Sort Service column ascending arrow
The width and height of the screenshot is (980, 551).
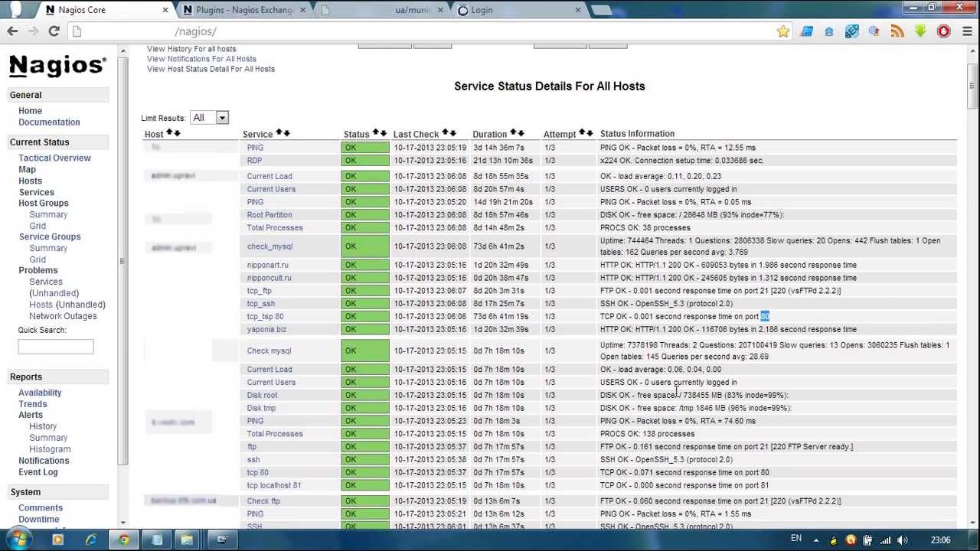tap(279, 134)
